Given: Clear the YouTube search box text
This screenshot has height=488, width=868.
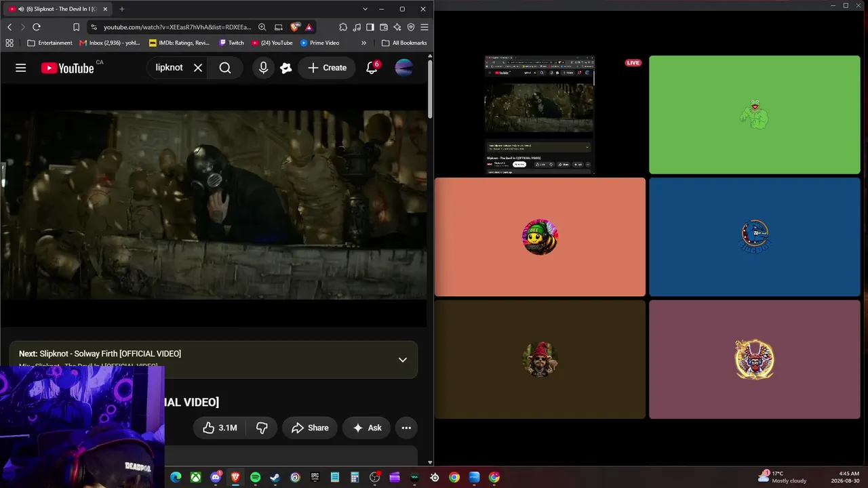Looking at the screenshot, I should 198,68.
